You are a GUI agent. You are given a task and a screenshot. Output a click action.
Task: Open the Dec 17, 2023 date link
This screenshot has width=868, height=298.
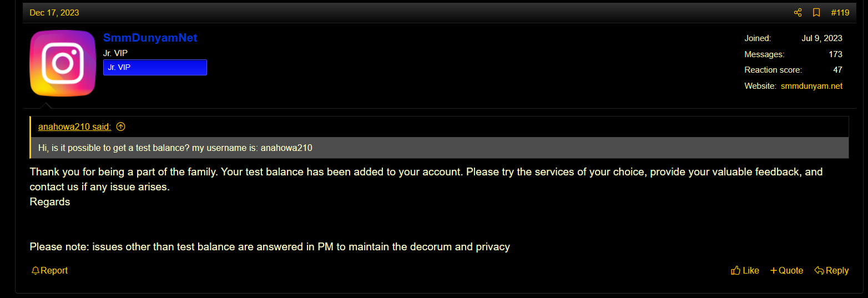point(54,13)
